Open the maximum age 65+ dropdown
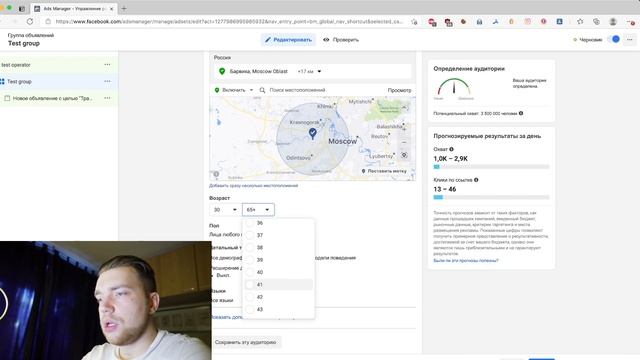Image resolution: width=640 pixels, height=360 pixels. click(x=258, y=210)
